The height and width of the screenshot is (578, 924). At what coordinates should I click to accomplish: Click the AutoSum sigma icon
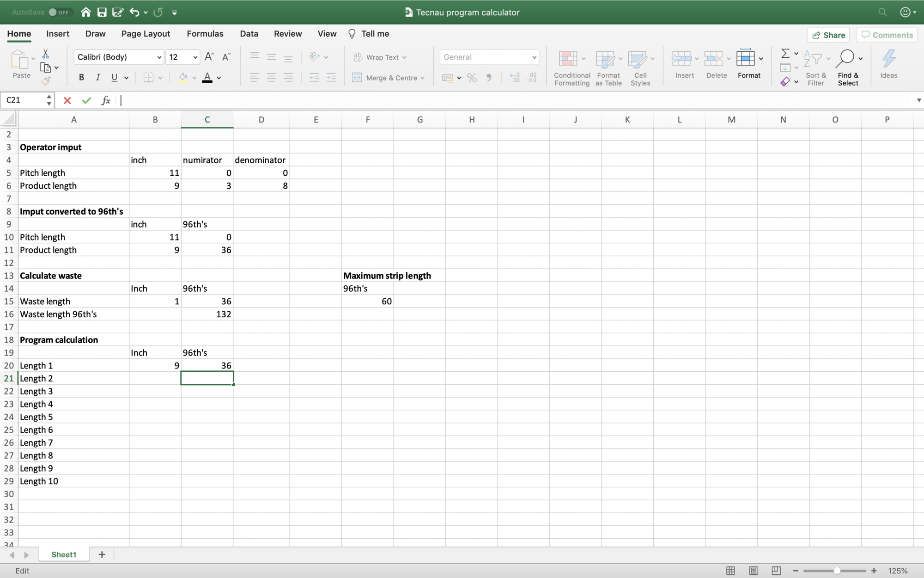click(x=785, y=54)
